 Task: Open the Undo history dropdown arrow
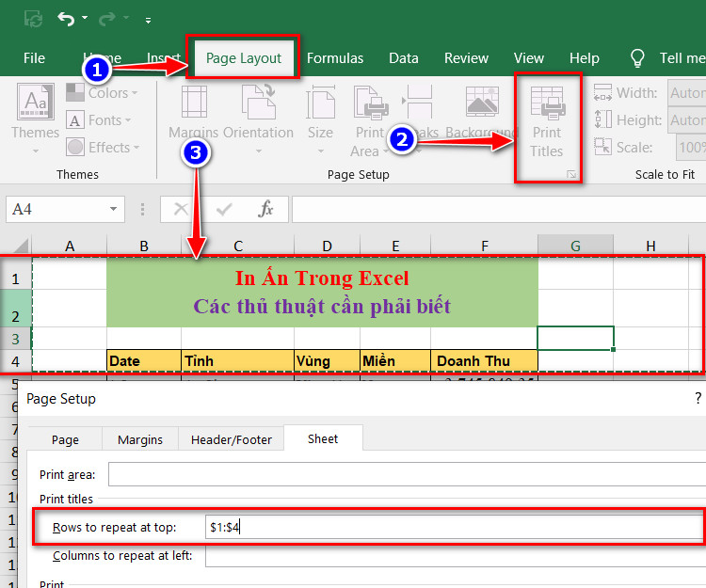point(84,18)
